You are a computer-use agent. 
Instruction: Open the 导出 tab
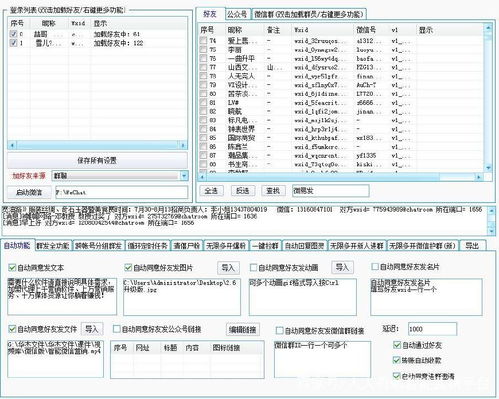[472, 246]
